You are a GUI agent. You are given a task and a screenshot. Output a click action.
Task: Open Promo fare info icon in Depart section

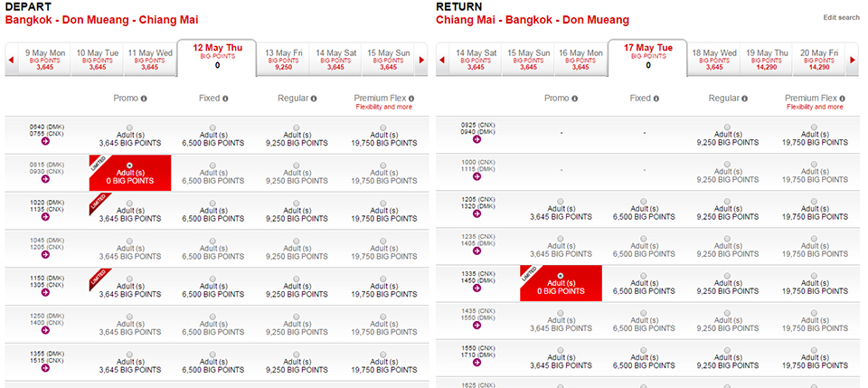[x=144, y=99]
